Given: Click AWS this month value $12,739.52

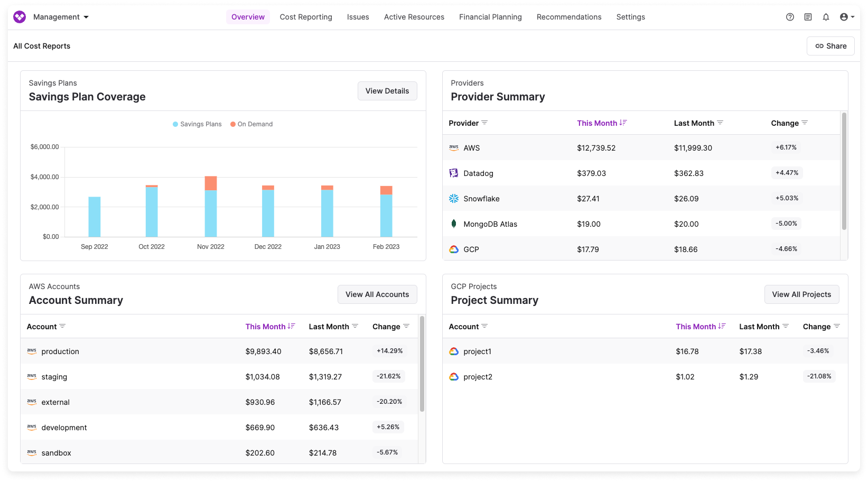Looking at the screenshot, I should (x=596, y=148).
